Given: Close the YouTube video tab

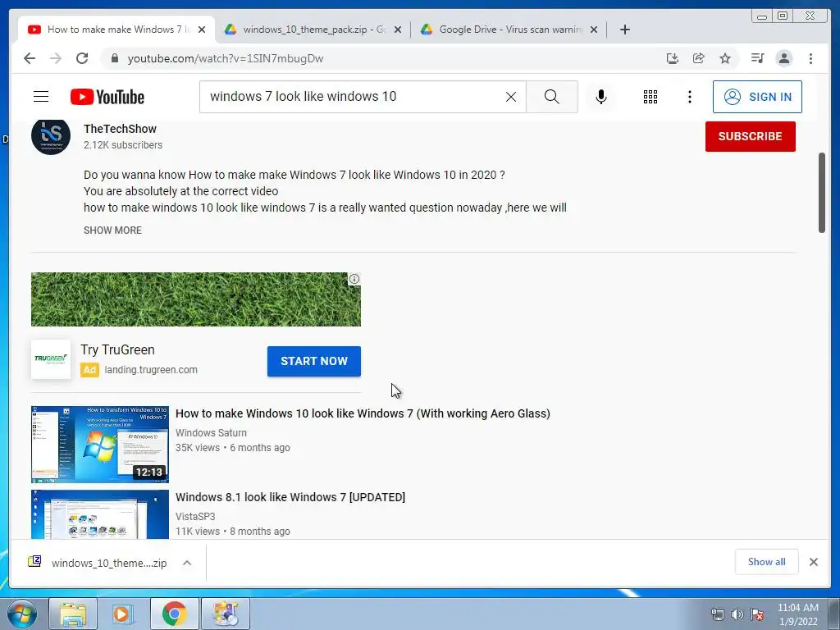Looking at the screenshot, I should [202, 30].
